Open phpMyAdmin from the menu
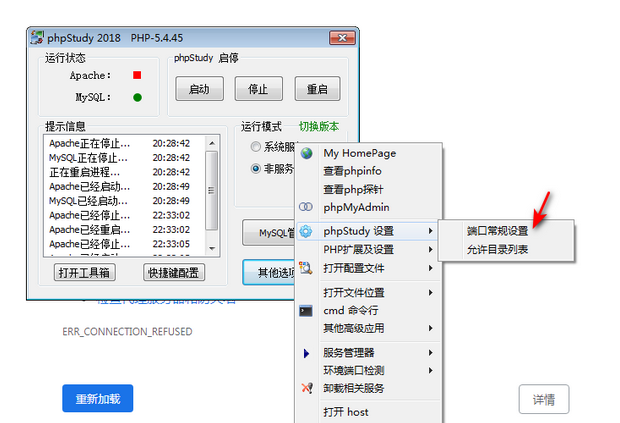The image size is (620, 423). tap(368, 207)
